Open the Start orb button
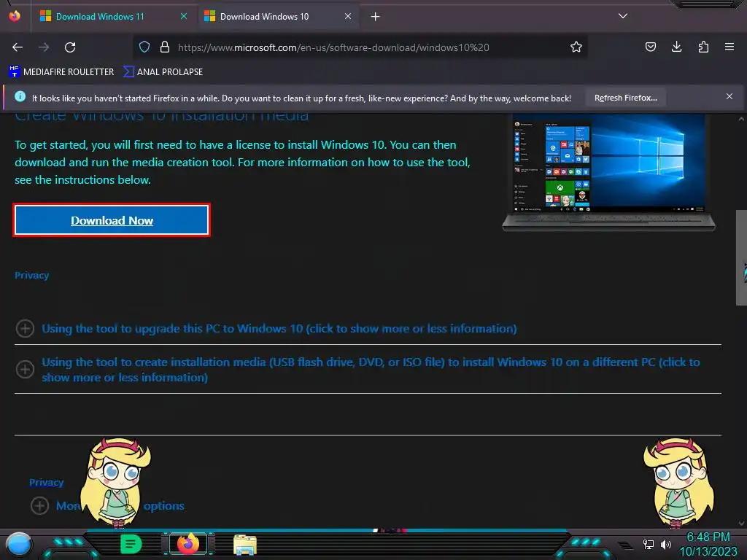747x560 pixels. 18,545
